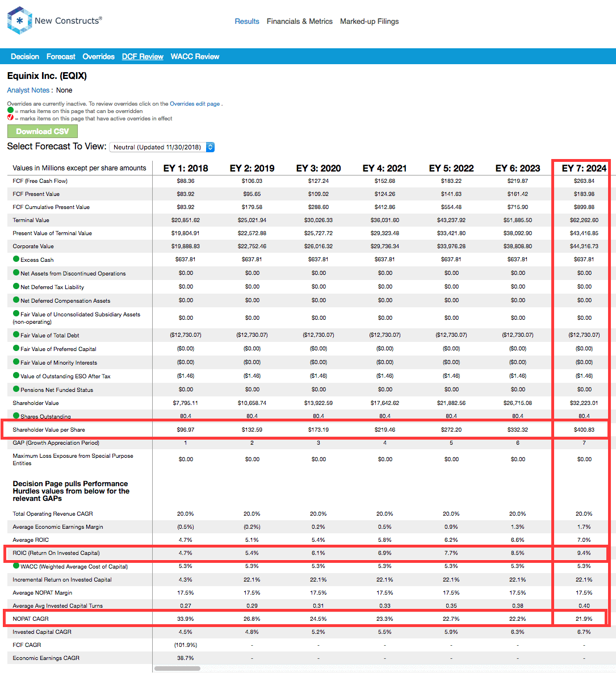Click green dot beside Fair Value of Unconsolidated Subsidiary Assets
616x681 pixels.
[x=16, y=314]
